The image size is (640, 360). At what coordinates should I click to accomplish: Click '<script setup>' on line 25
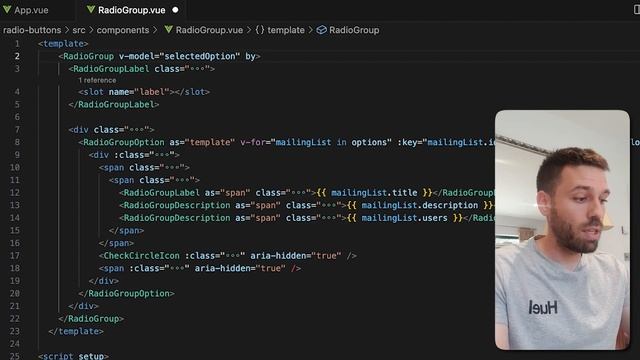tap(73, 356)
